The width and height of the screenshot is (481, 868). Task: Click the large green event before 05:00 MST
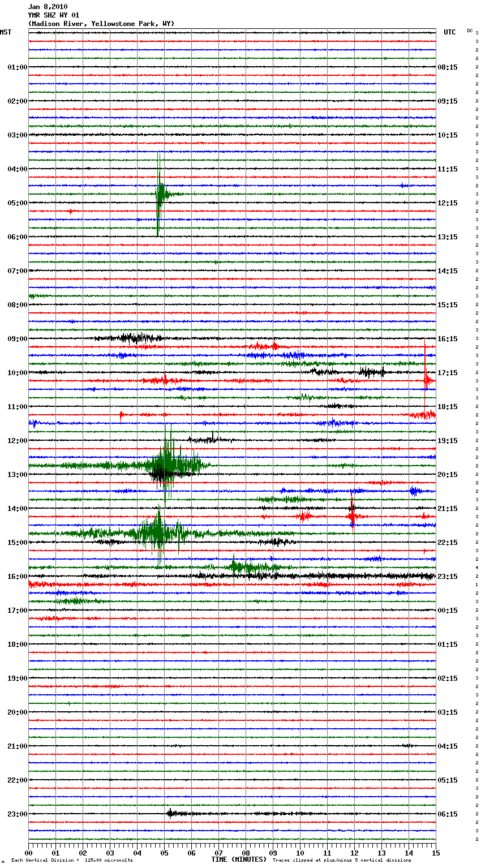(x=161, y=194)
